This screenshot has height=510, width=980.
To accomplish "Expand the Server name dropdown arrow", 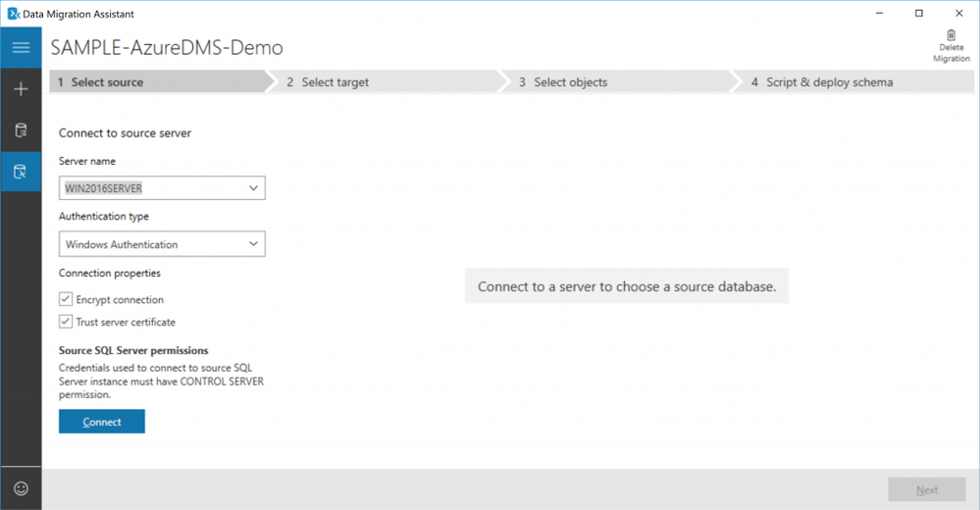I will point(253,188).
